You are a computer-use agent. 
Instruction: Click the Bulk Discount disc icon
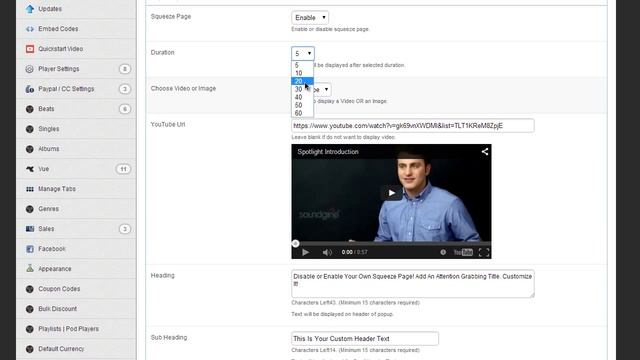tap(29, 309)
